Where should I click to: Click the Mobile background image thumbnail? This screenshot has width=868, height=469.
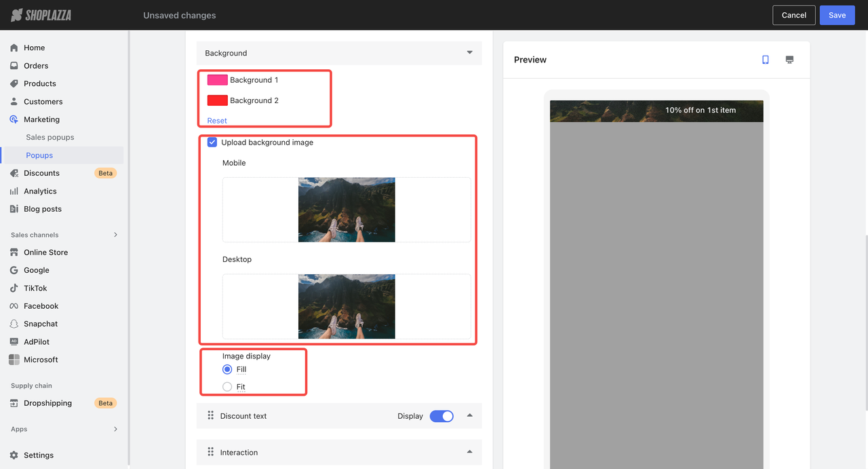pos(347,210)
